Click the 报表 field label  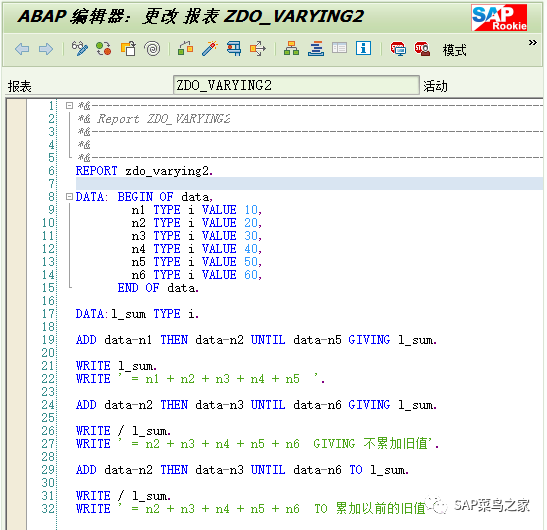20,87
